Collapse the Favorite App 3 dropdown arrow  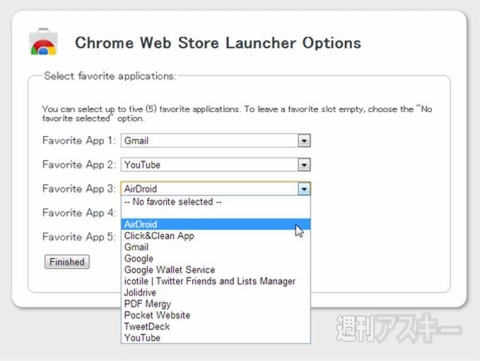[x=304, y=189]
